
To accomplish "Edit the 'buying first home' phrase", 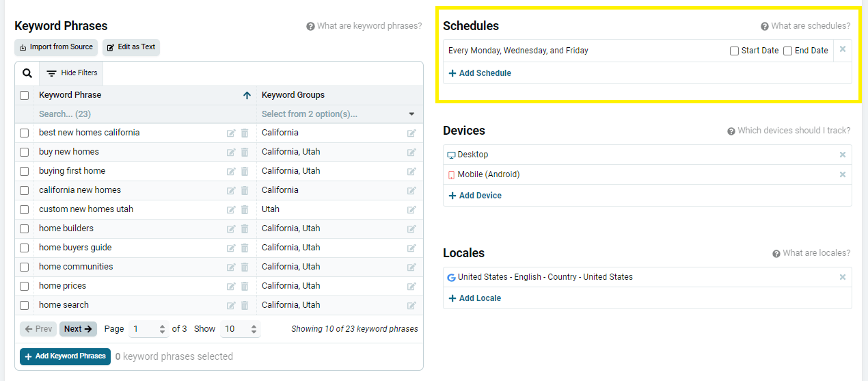I will click(x=231, y=172).
